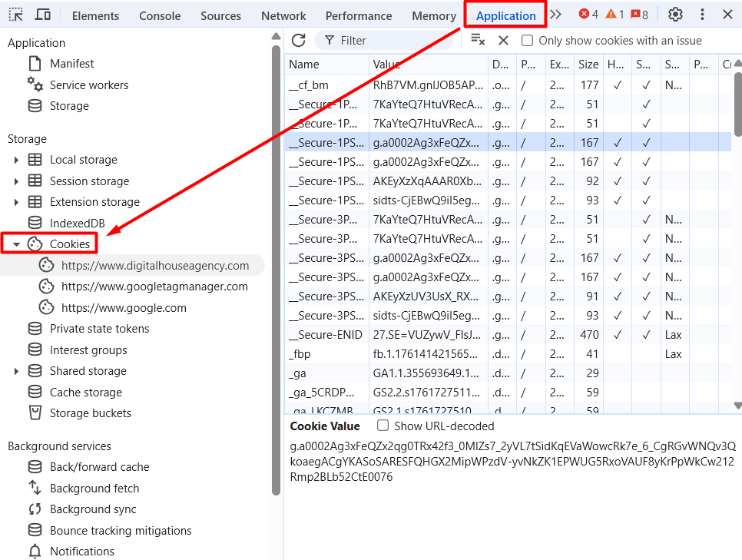Open DevTools settings gear
This screenshot has height=560, width=742.
675,15
